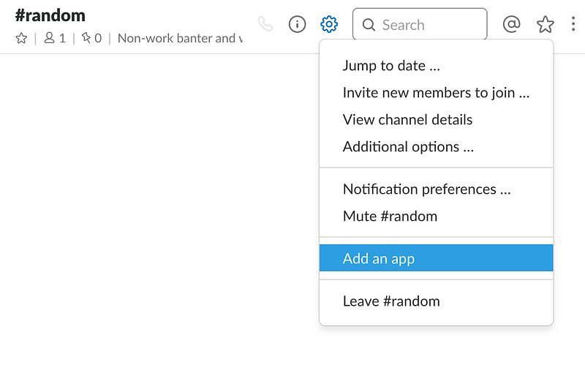
Task: Choose Mute #random
Action: pos(436,216)
